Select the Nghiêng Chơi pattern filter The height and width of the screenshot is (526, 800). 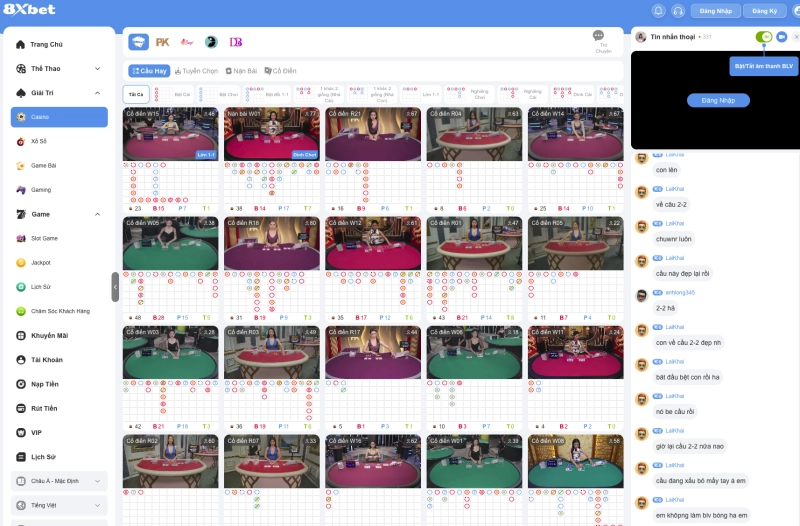pyautogui.click(x=468, y=94)
